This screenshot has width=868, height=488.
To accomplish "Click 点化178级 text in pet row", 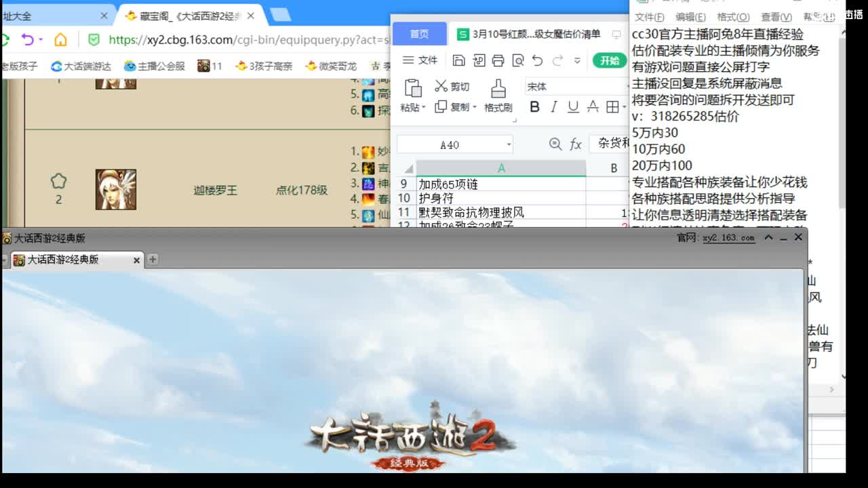I will click(x=302, y=190).
